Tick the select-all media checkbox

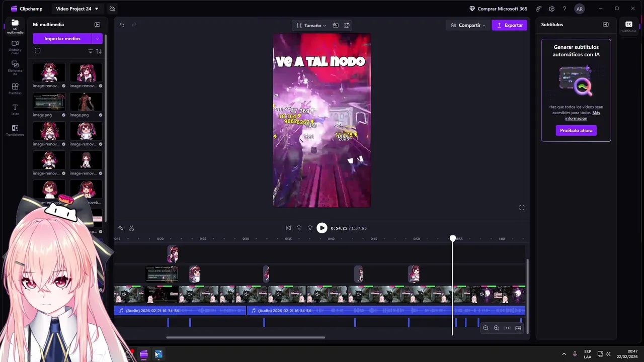click(37, 51)
